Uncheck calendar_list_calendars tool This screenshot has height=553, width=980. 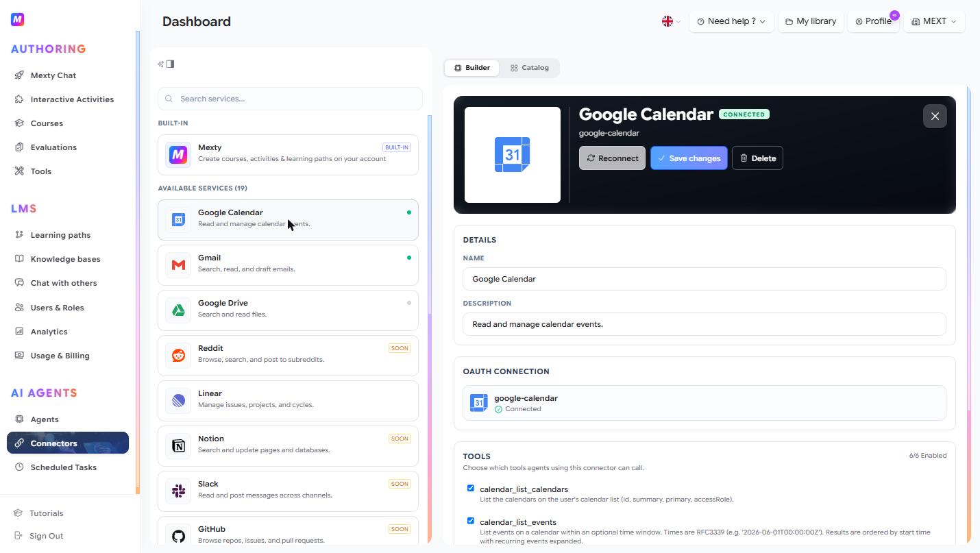471,489
